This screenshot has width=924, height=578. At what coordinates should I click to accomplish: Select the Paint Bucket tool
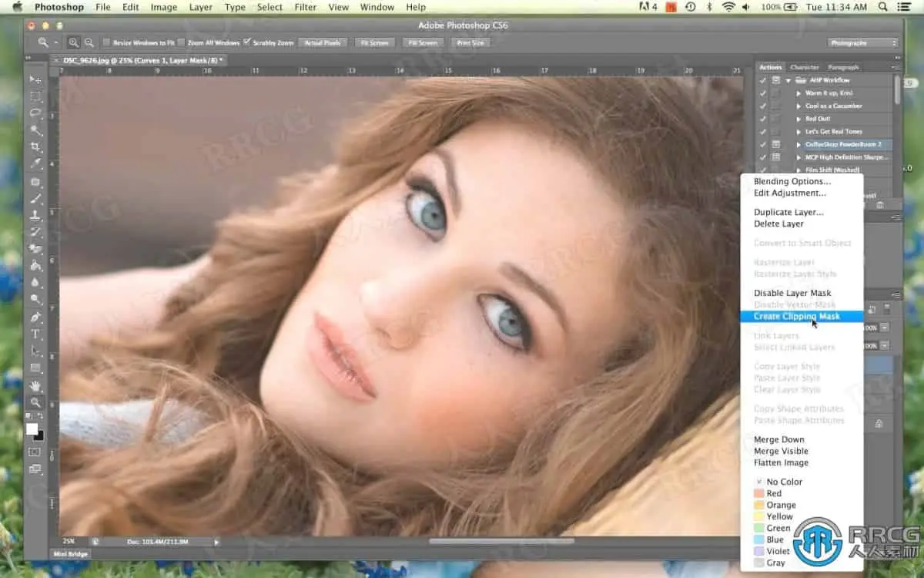[35, 266]
